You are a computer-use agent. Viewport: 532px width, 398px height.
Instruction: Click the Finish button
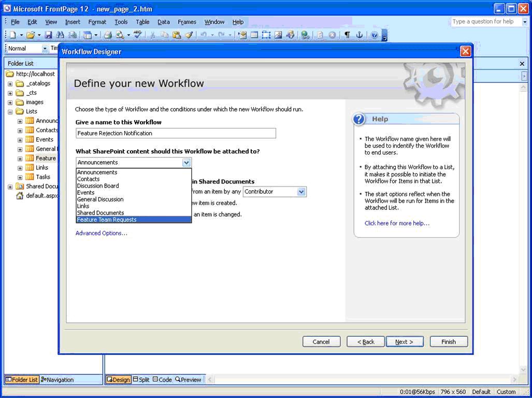pos(449,342)
